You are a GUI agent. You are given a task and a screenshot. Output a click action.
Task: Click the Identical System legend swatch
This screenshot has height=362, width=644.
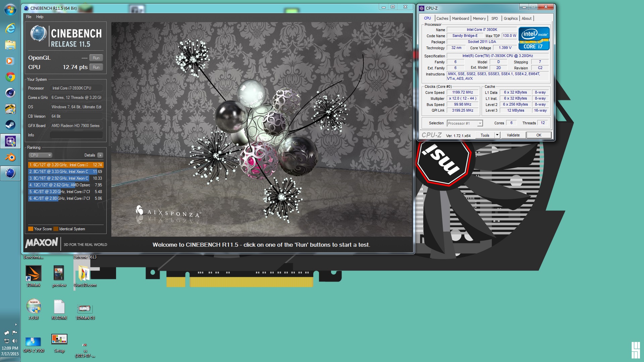56,229
